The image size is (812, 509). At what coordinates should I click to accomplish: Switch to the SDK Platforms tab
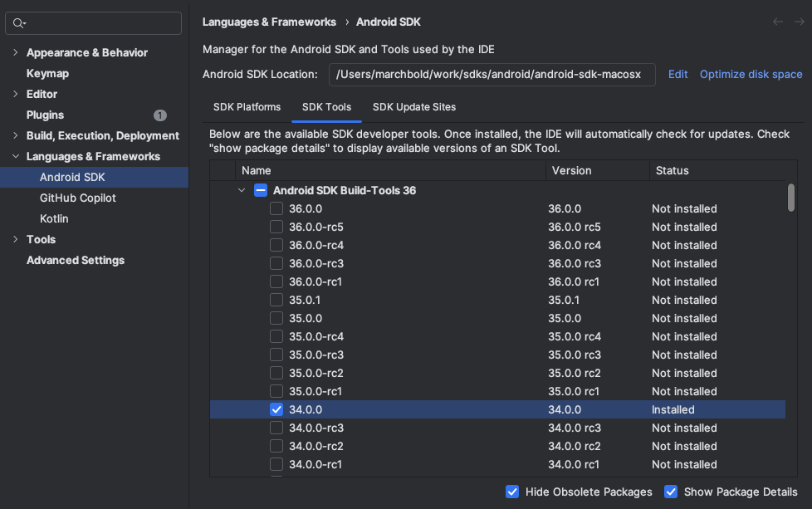[247, 107]
